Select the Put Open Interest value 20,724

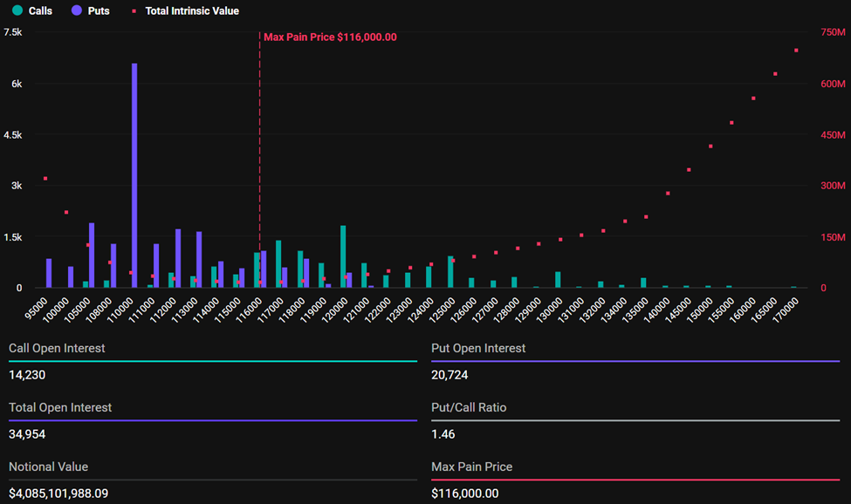coord(450,375)
